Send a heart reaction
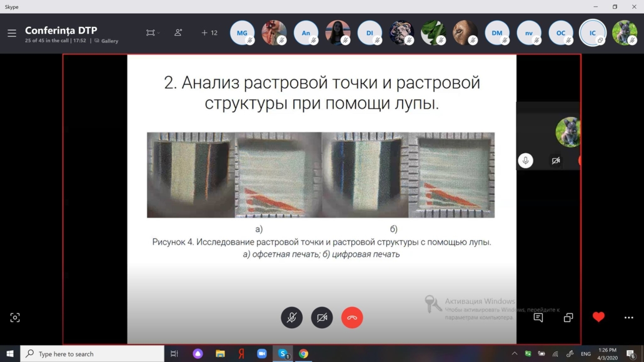The height and width of the screenshot is (362, 644). pyautogui.click(x=598, y=317)
